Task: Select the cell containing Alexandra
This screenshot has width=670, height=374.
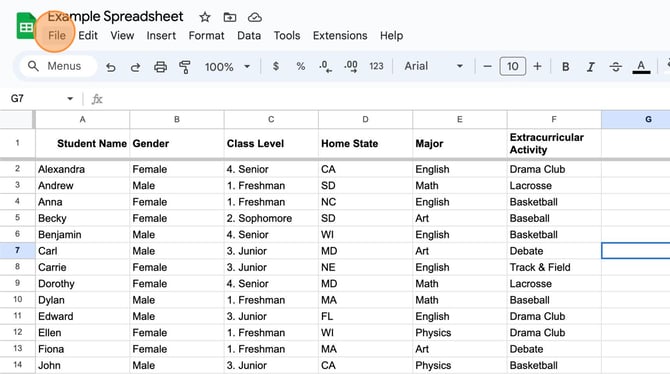Action: pyautogui.click(x=82, y=169)
